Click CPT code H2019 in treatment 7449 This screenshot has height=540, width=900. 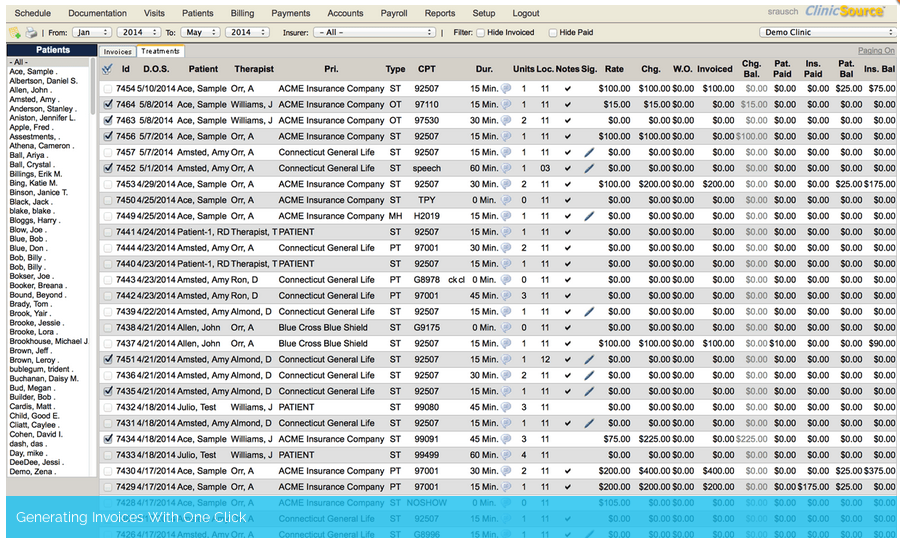tap(426, 216)
